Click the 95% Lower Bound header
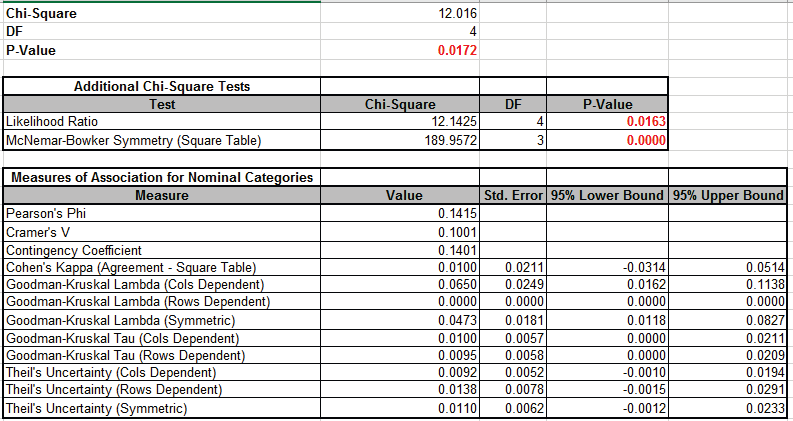Viewport: 793px width, 421px height. coord(607,195)
